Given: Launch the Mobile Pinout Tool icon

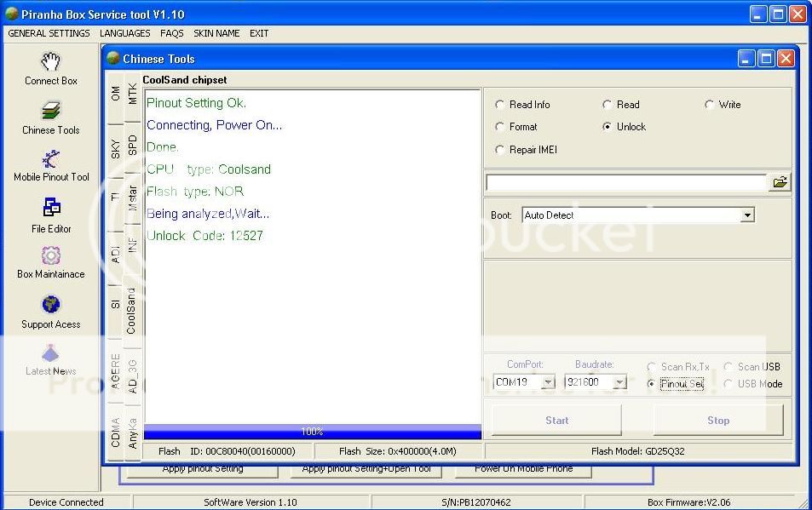Looking at the screenshot, I should coord(51,159).
